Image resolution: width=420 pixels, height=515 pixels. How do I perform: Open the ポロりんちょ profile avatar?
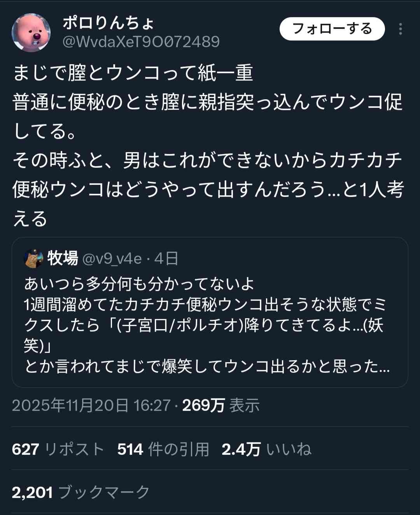[x=31, y=32]
